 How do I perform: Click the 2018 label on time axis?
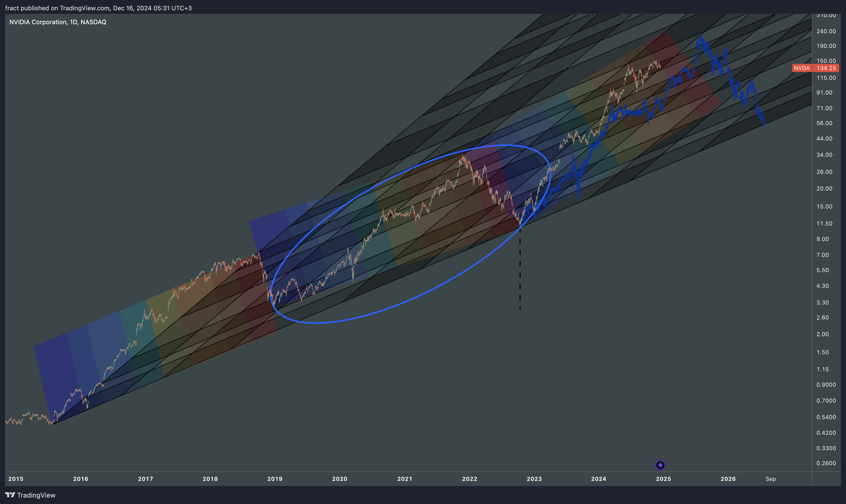click(x=210, y=479)
